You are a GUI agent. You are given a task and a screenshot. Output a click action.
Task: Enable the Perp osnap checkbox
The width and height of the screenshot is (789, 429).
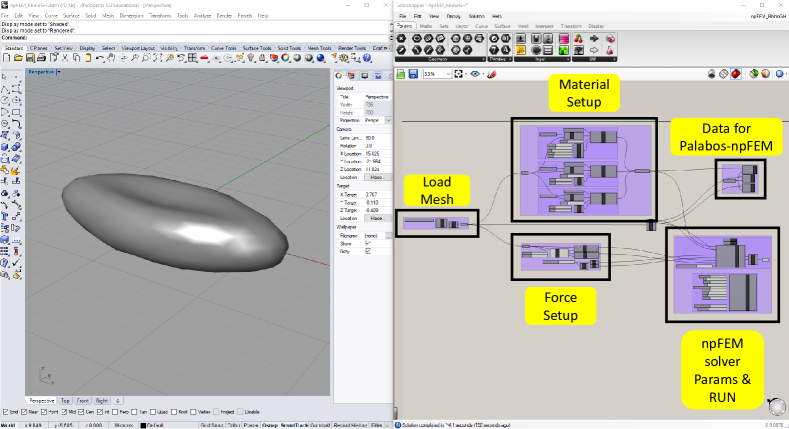click(115, 412)
